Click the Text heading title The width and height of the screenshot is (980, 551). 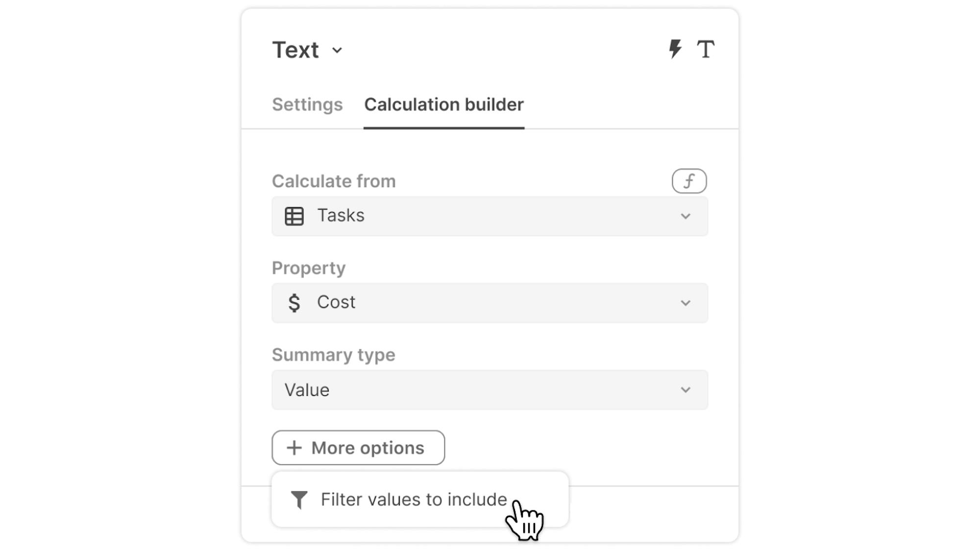pyautogui.click(x=295, y=50)
